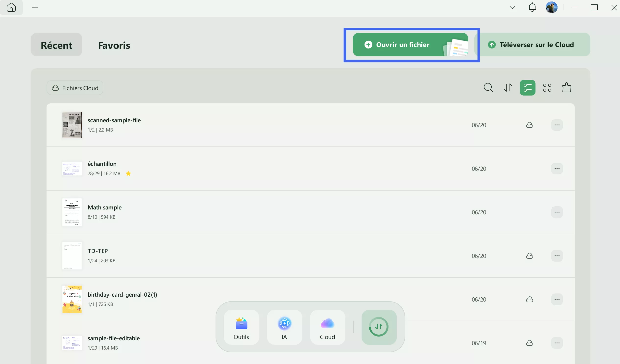The height and width of the screenshot is (364, 620).
Task: Open the notifications bell
Action: 532,7
